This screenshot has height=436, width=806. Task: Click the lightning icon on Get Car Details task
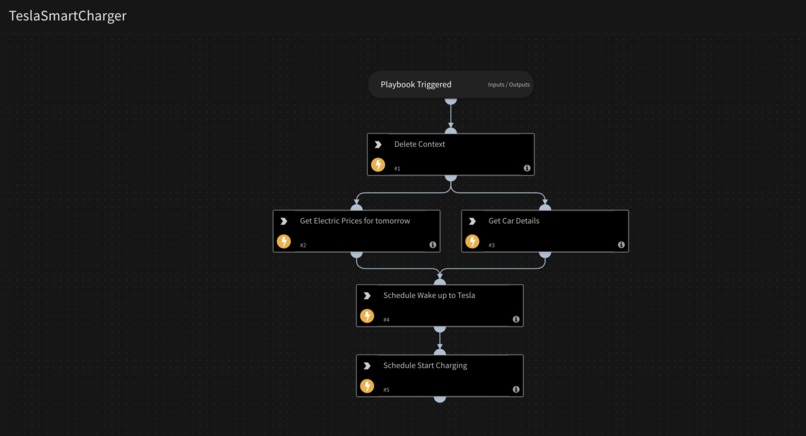pos(472,241)
